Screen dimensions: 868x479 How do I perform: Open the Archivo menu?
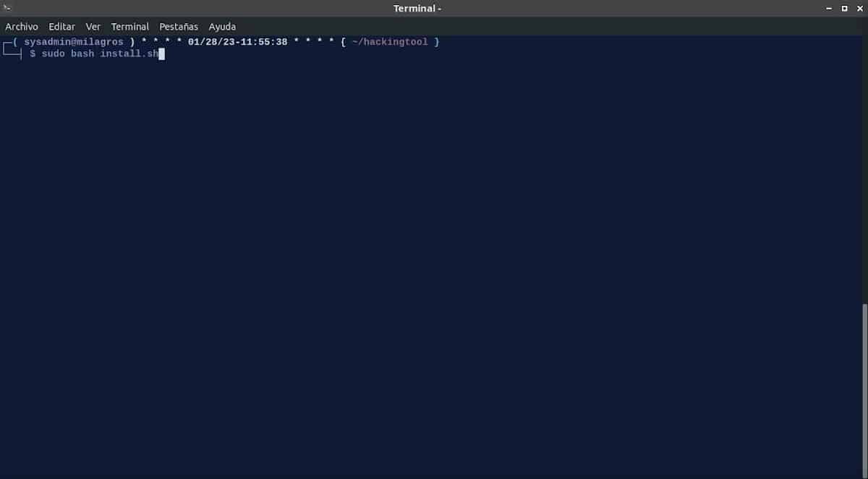tap(22, 27)
